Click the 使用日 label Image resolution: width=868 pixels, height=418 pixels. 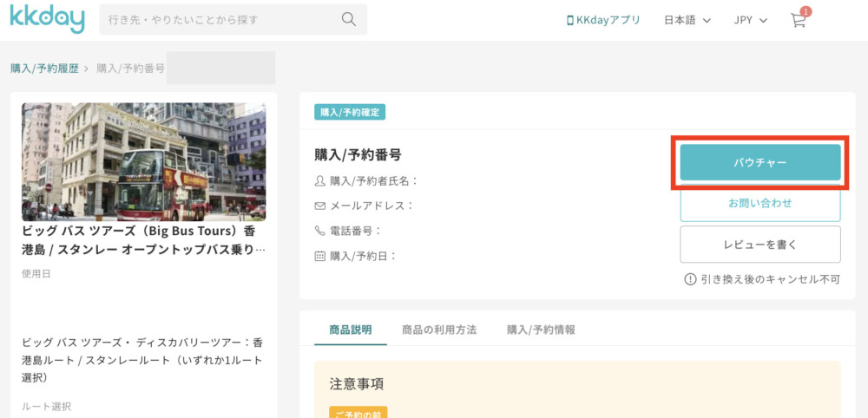36,274
